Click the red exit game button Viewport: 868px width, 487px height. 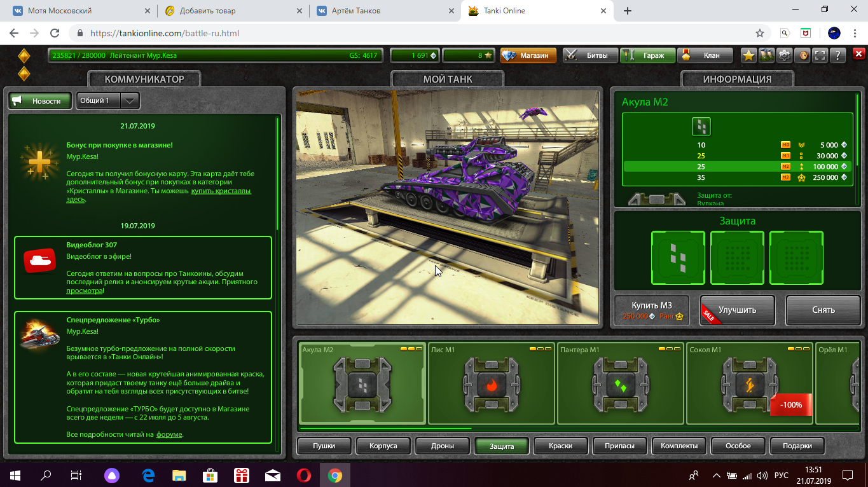point(859,55)
